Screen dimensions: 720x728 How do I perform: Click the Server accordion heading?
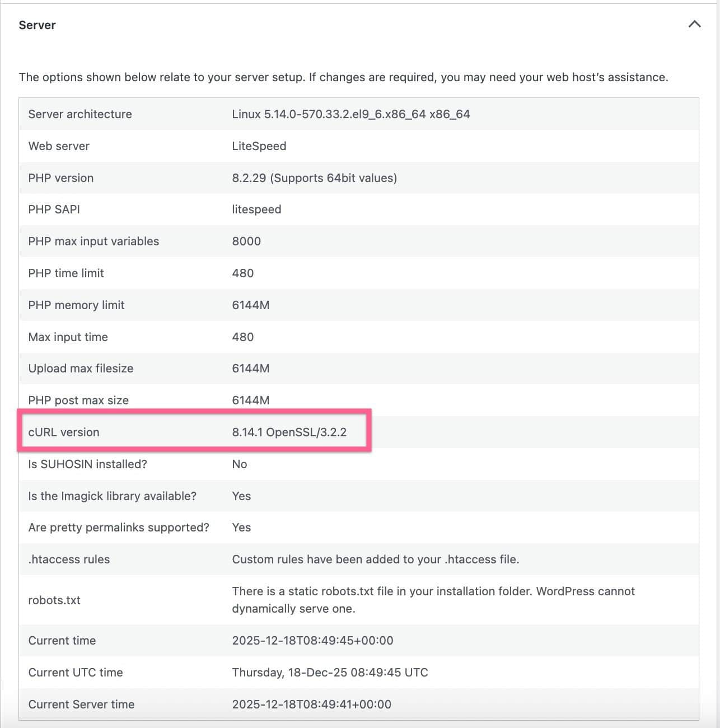38,25
